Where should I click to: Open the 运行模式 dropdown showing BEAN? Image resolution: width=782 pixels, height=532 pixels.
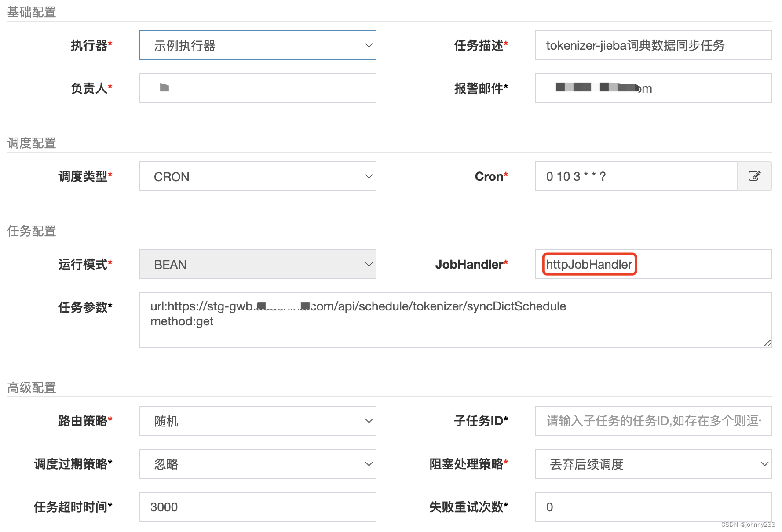tap(258, 264)
